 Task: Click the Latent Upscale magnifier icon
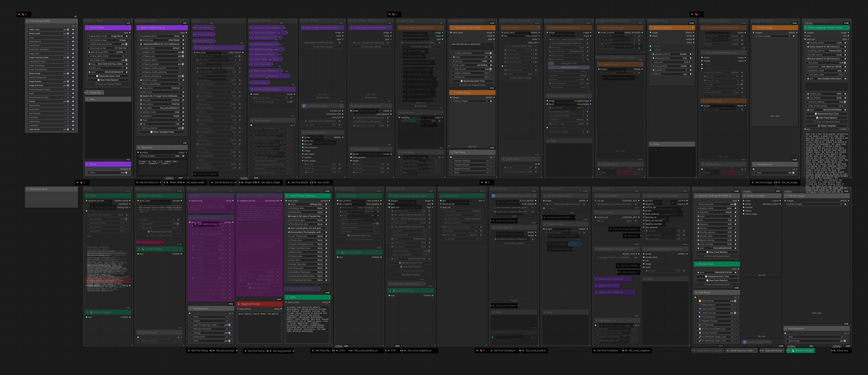[700, 313]
